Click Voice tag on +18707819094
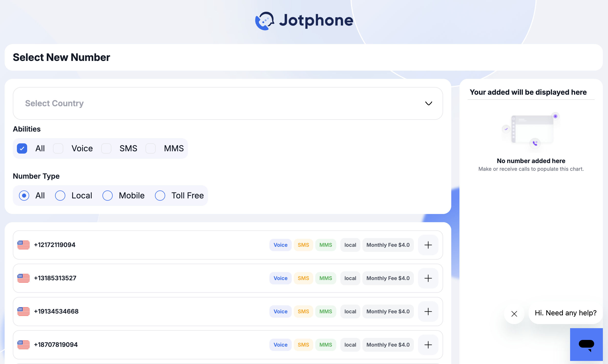The image size is (608, 364). click(280, 345)
